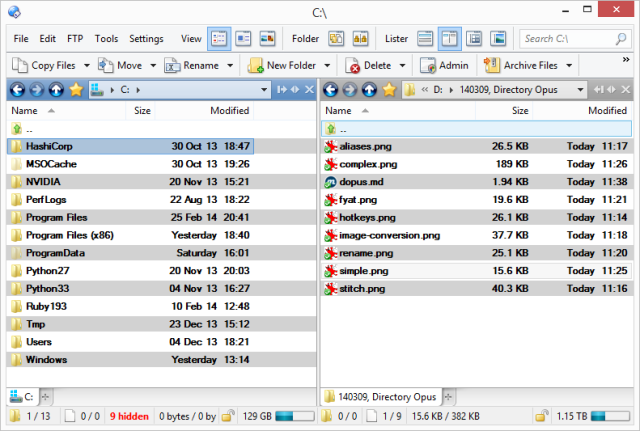This screenshot has height=431, width=640.
Task: Click the parent folder up arrow in right list
Action: pos(330,129)
